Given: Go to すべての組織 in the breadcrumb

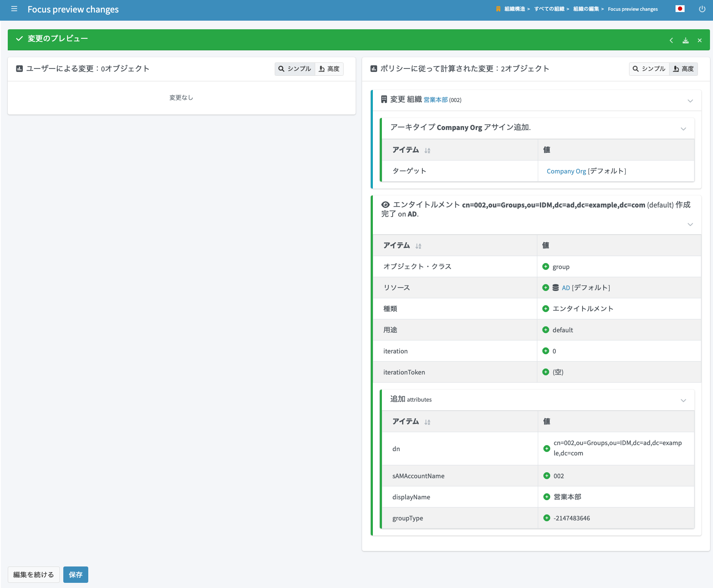Looking at the screenshot, I should pos(549,9).
